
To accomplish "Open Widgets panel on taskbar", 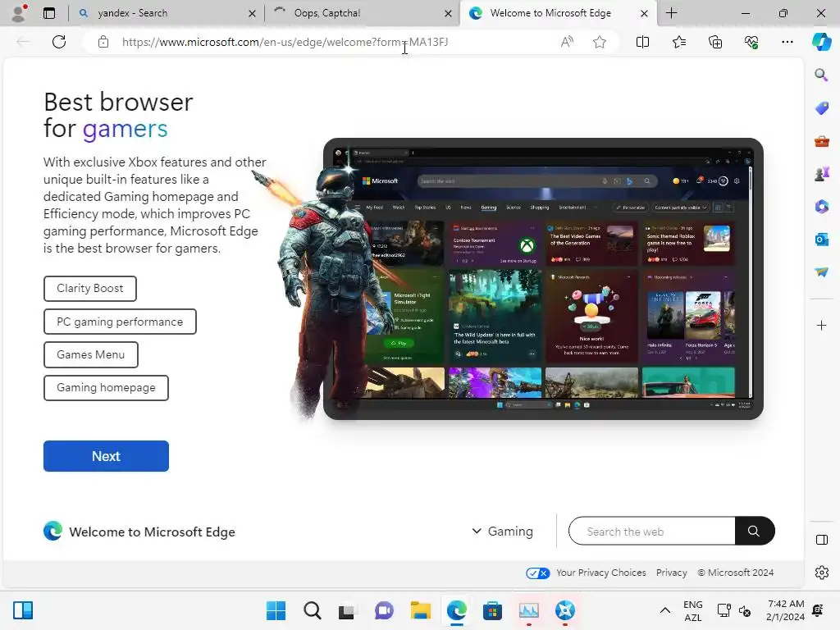I will click(x=23, y=610).
